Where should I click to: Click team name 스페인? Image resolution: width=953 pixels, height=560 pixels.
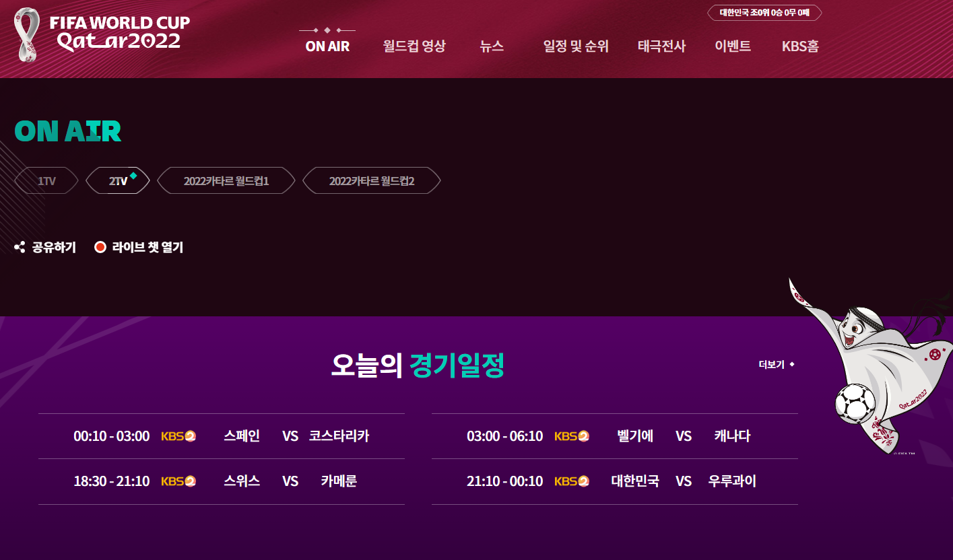point(242,436)
